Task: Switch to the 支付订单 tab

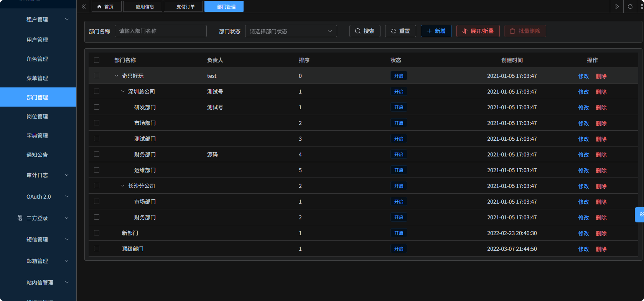Action: (185, 7)
